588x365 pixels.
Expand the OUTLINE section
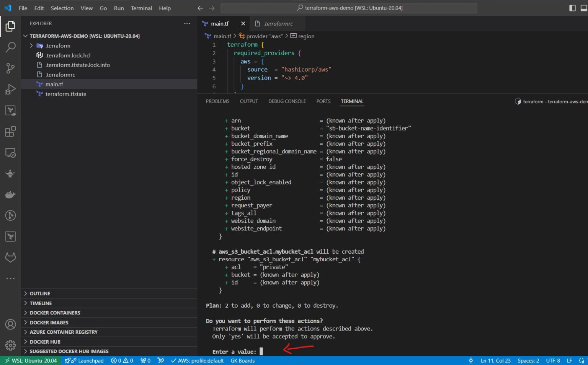coord(40,293)
